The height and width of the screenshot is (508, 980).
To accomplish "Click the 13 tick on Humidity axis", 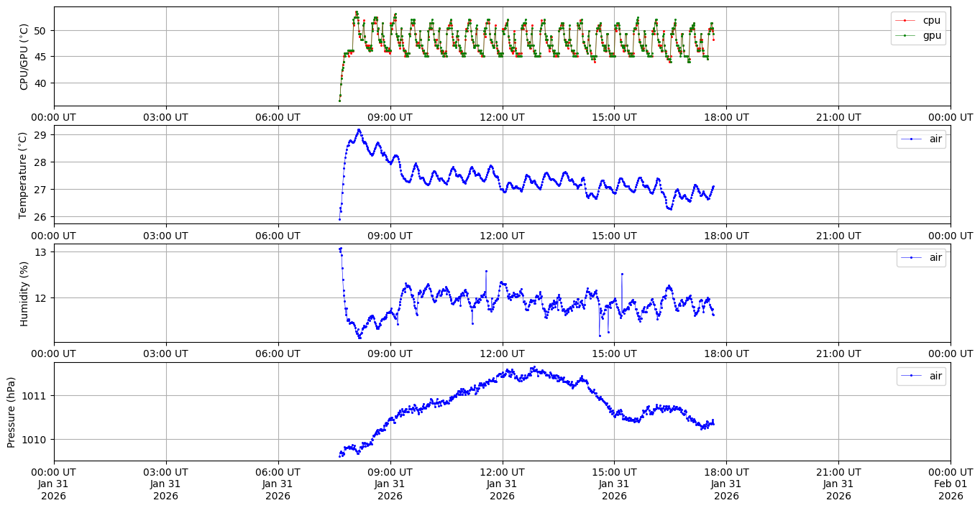I will coord(40,252).
